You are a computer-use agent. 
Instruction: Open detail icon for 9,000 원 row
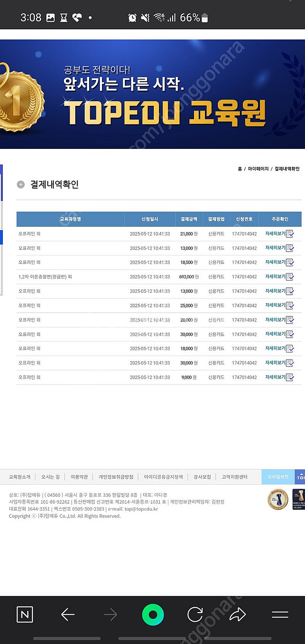[290, 377]
